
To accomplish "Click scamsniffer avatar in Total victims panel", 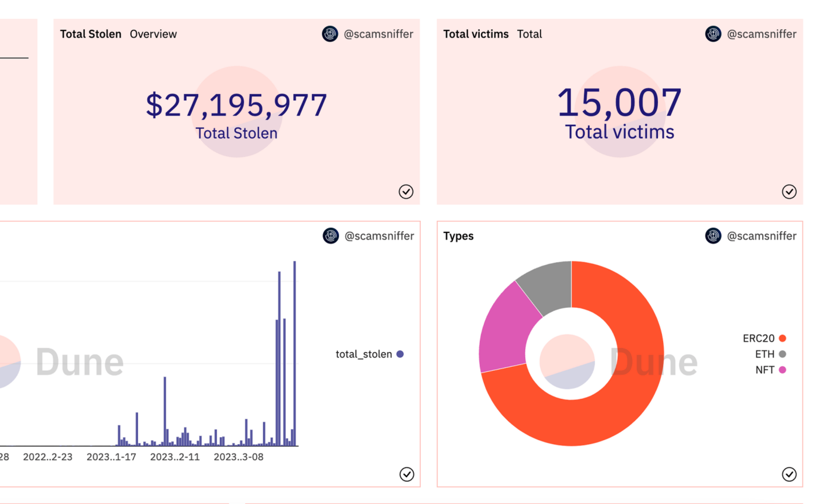I will click(713, 34).
